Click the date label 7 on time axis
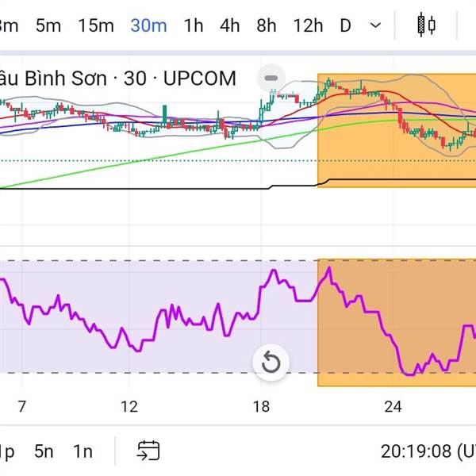This screenshot has width=476, height=476. coord(22,406)
